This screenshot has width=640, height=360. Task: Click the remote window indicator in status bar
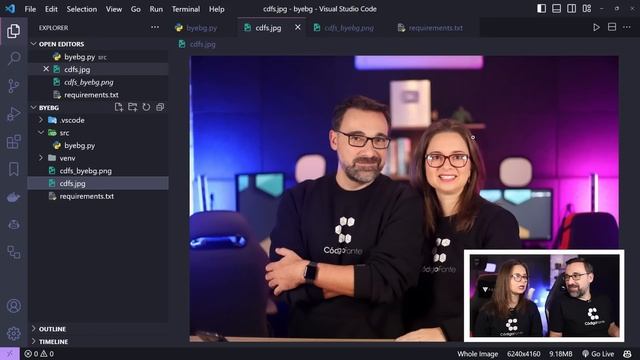(x=9, y=354)
